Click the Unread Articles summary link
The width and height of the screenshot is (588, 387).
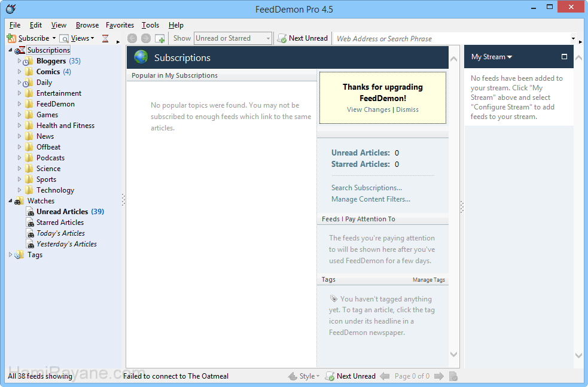[360, 153]
